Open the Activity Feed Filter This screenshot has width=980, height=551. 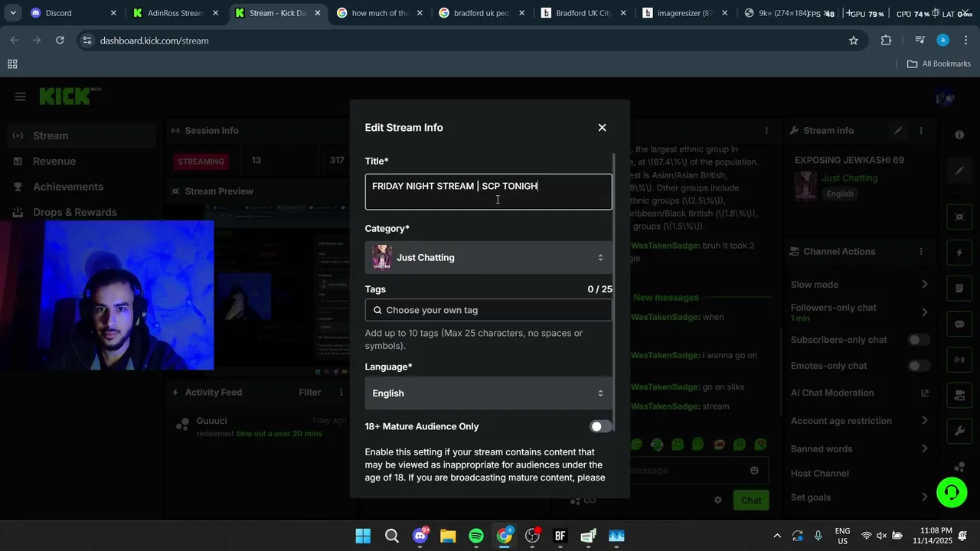310,393
